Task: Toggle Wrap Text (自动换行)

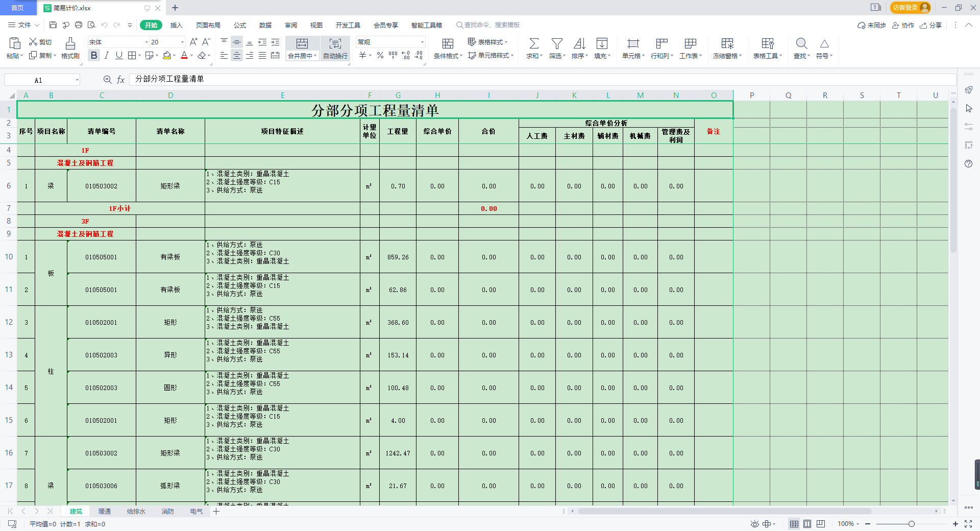Action: click(335, 49)
